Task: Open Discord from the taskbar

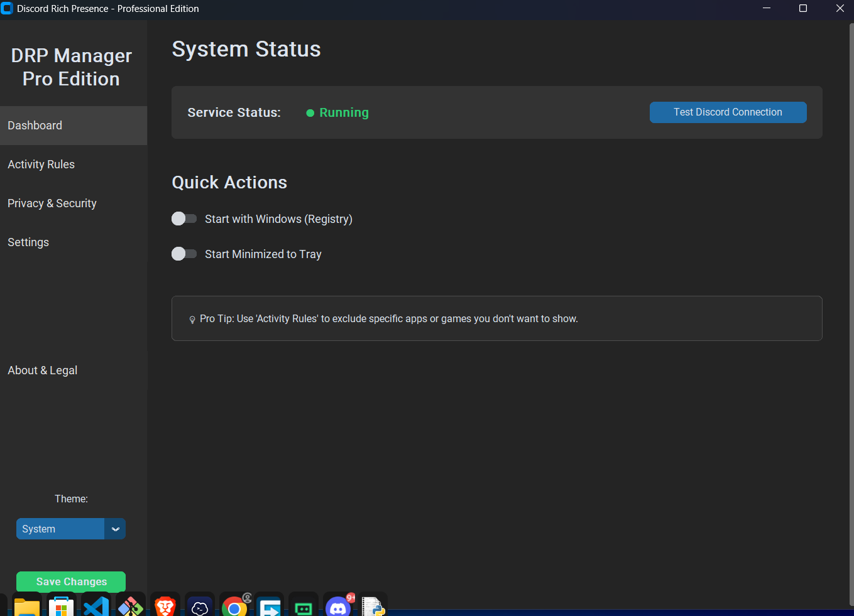Action: tap(339, 606)
